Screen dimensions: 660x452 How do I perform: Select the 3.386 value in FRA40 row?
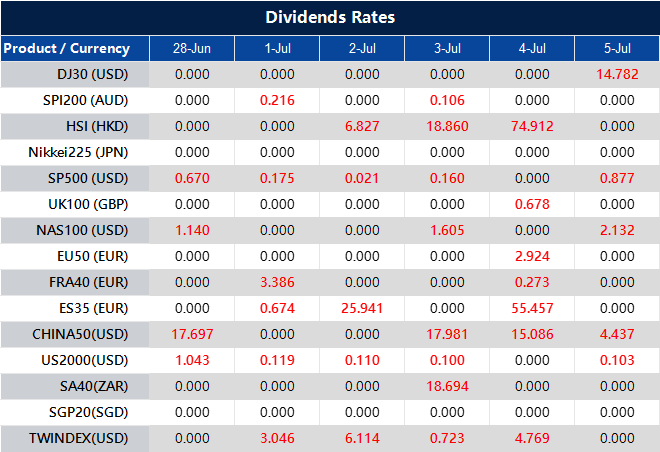coord(277,282)
